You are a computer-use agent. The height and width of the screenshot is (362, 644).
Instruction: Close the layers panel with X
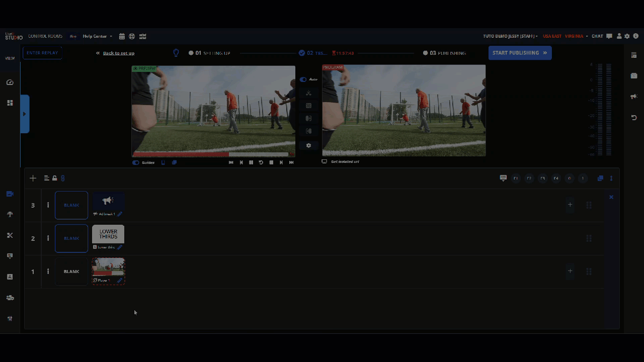point(611,197)
